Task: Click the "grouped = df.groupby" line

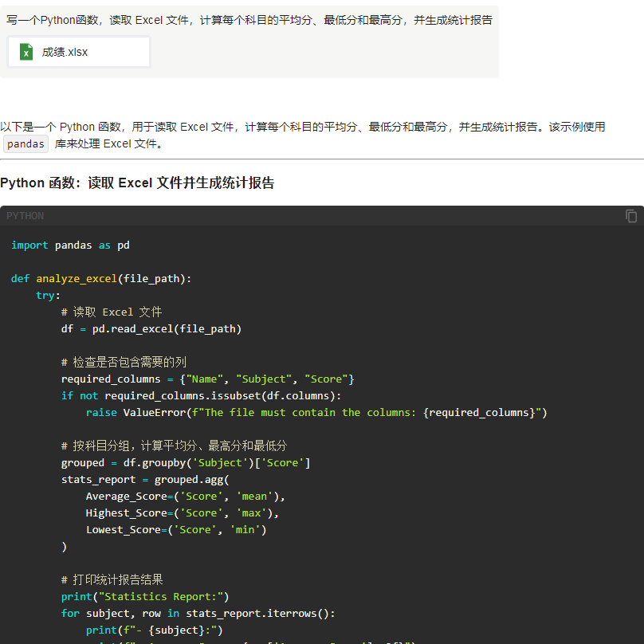Action: click(186, 463)
